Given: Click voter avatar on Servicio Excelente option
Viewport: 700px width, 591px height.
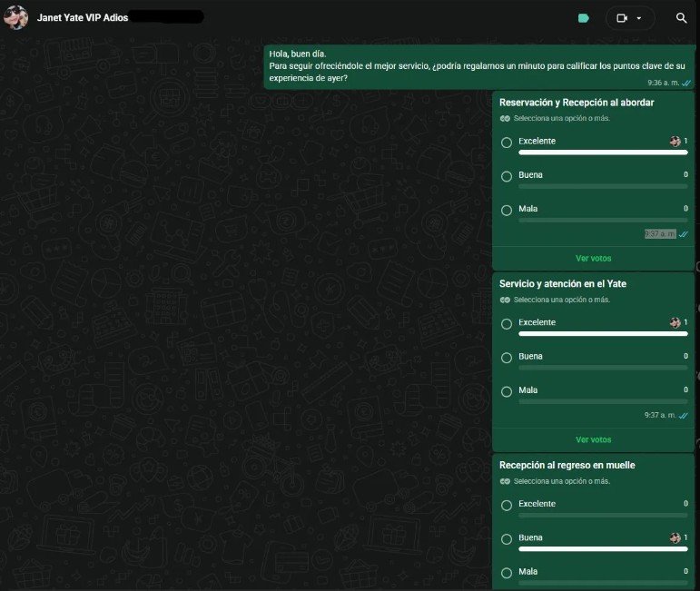Looking at the screenshot, I should (x=675, y=322).
